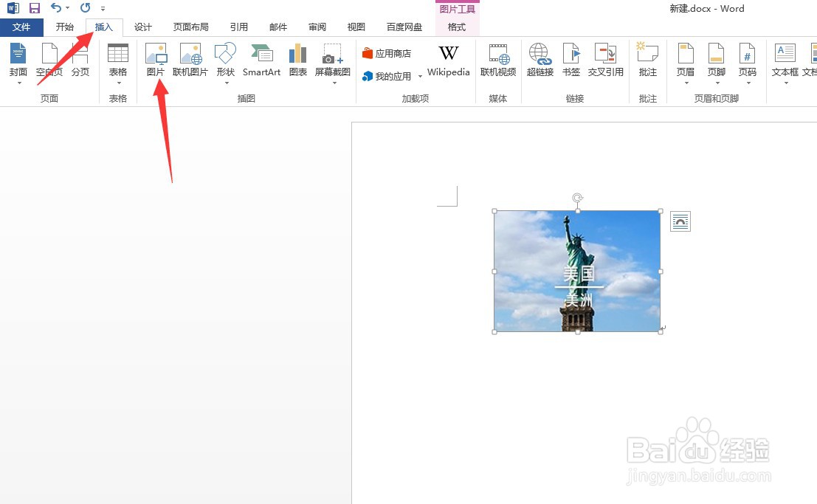Click the Undo arrow icon
Viewport: 817px width, 504px height.
[55, 8]
